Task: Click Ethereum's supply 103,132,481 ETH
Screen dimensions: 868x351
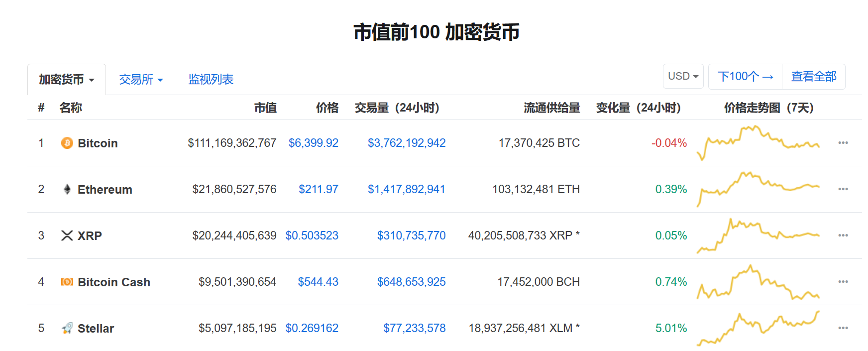Action: pos(537,189)
